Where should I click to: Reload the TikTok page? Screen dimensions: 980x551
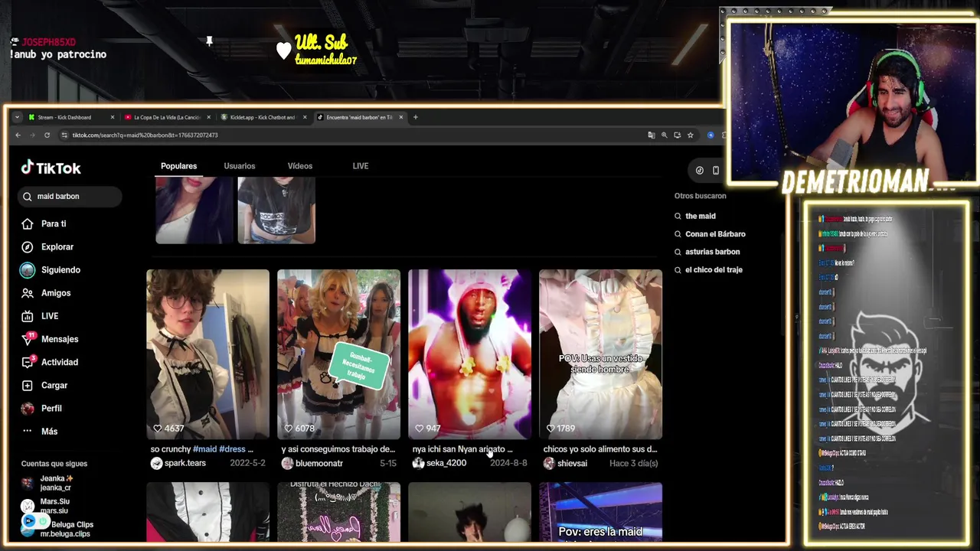47,135
